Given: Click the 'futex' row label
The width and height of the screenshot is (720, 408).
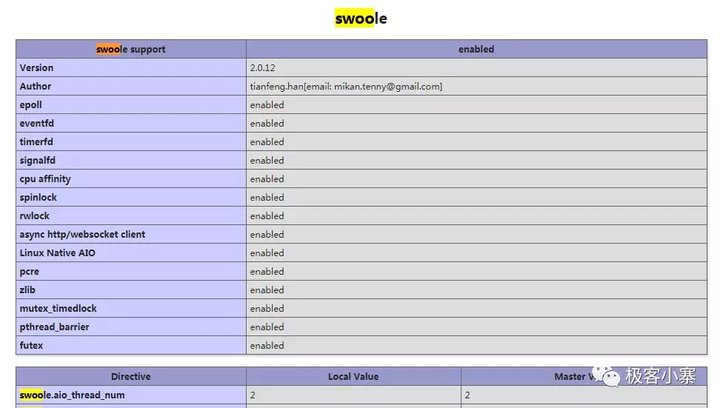Looking at the screenshot, I should (x=31, y=346).
